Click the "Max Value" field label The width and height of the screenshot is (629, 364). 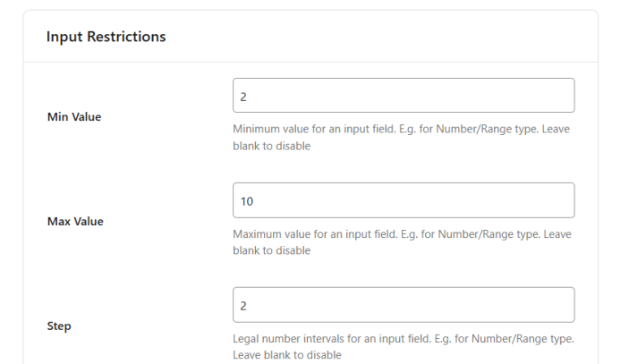coord(75,221)
